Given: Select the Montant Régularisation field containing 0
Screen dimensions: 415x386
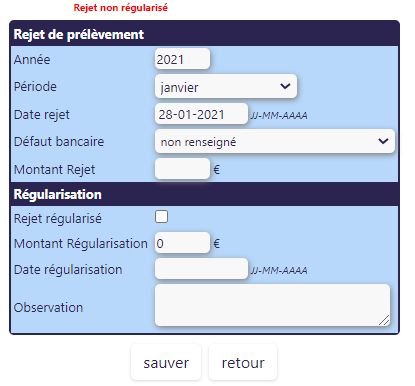Looking at the screenshot, I should [182, 243].
